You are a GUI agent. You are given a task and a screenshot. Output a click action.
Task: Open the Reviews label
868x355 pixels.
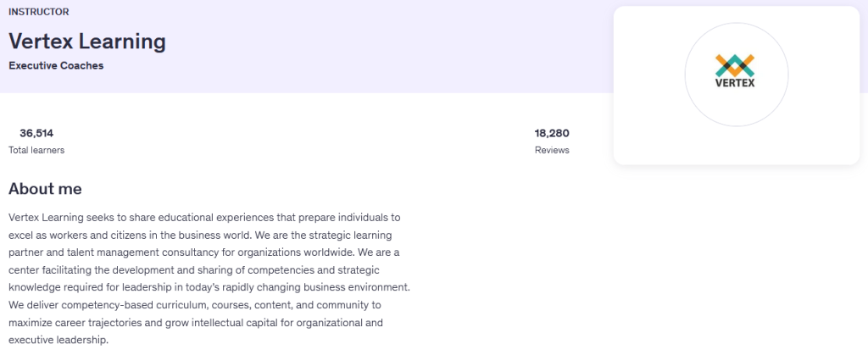pyautogui.click(x=552, y=150)
